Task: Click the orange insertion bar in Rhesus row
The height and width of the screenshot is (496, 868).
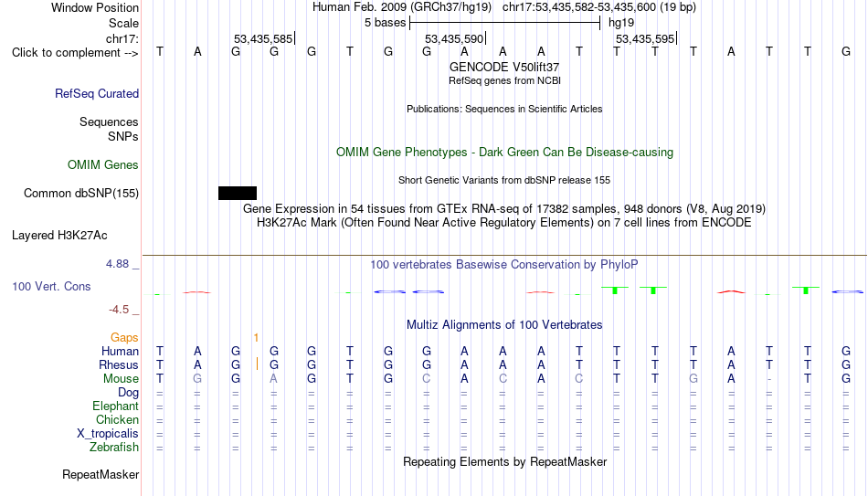Action: point(257,364)
